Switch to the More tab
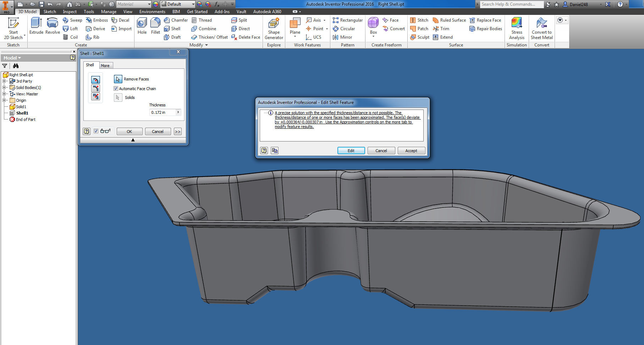This screenshot has width=644, height=345. (105, 66)
